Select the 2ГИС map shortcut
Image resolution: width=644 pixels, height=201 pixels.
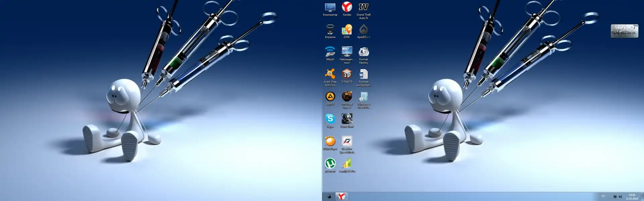click(347, 30)
